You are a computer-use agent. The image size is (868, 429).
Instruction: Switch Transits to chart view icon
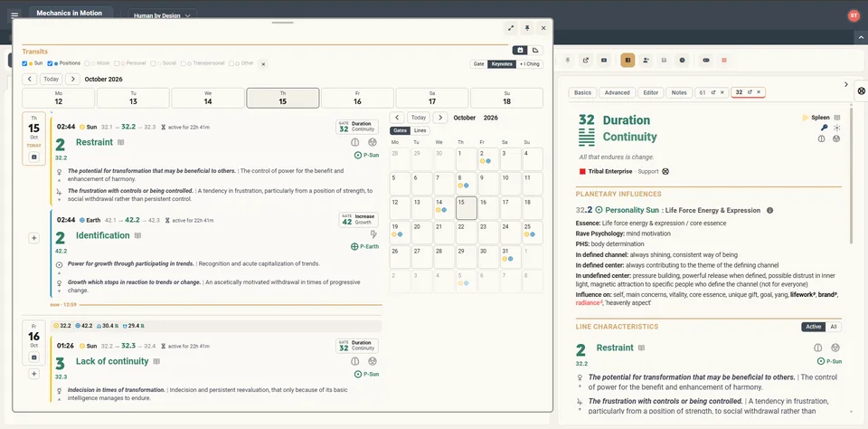tap(534, 51)
